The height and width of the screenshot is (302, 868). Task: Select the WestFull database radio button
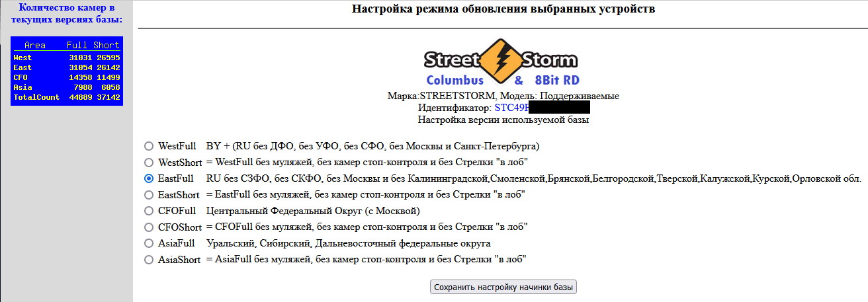149,146
